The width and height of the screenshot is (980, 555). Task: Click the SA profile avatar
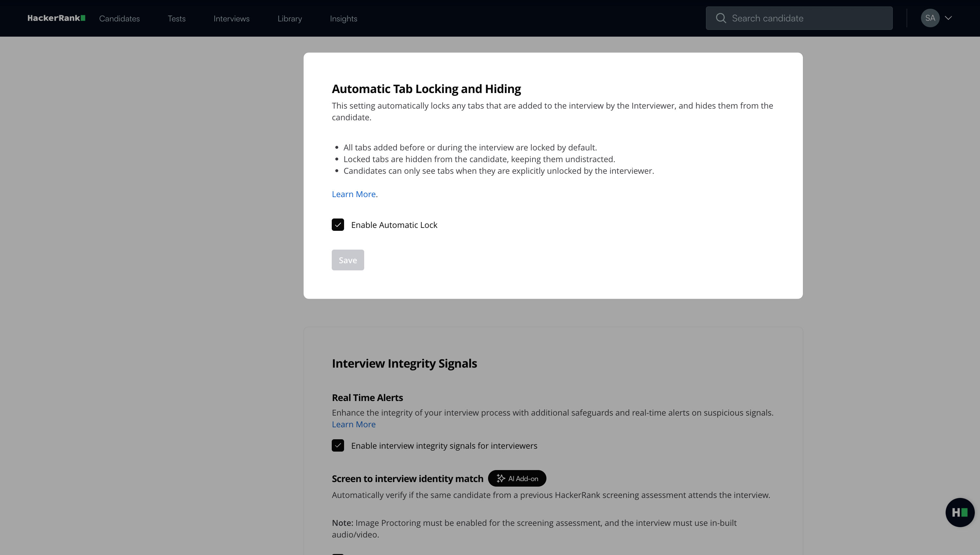click(930, 18)
